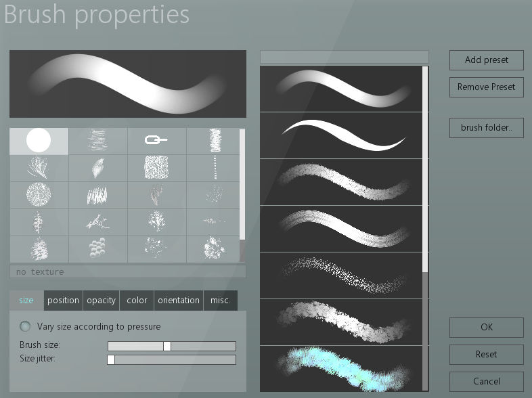Choose the bubbles cluster brush tip
Image resolution: width=532 pixels, height=398 pixels.
pyautogui.click(x=97, y=249)
